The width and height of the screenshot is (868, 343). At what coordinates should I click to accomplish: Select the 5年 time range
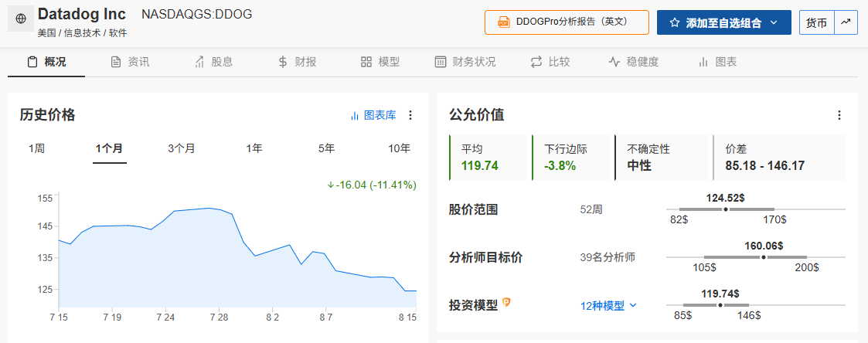[327, 148]
